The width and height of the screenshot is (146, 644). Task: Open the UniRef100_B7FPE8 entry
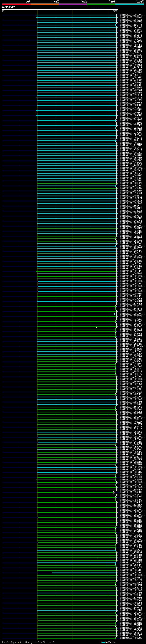coord(131,304)
